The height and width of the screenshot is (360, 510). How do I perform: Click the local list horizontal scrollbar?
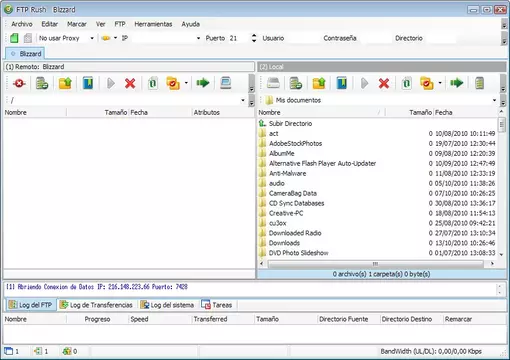pyautogui.click(x=375, y=264)
